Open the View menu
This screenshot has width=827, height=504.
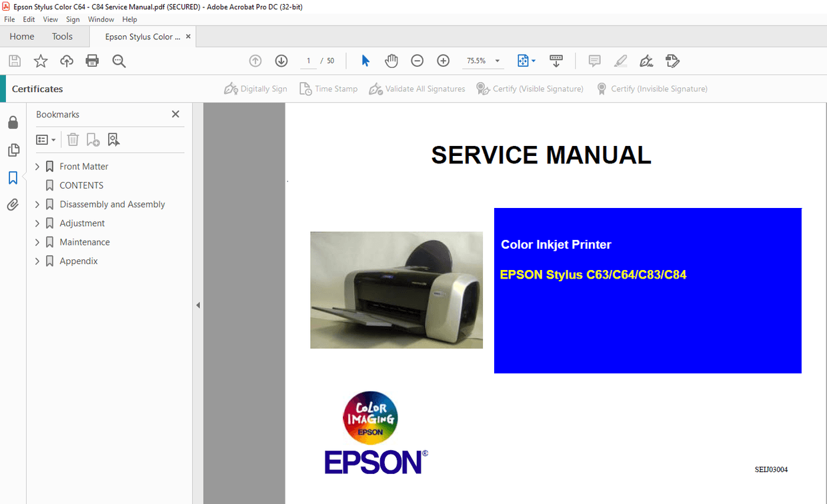tap(50, 19)
